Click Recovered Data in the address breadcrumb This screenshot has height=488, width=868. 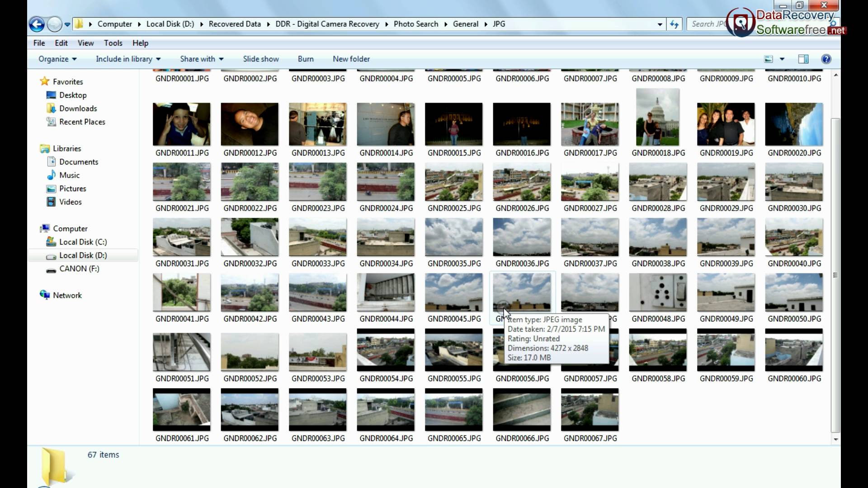click(x=235, y=24)
